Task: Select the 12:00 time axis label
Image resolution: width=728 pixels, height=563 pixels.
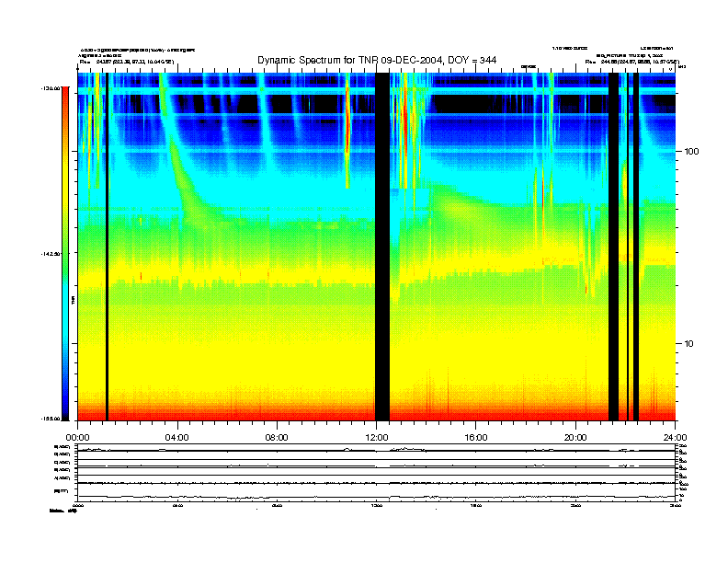Action: pyautogui.click(x=377, y=437)
